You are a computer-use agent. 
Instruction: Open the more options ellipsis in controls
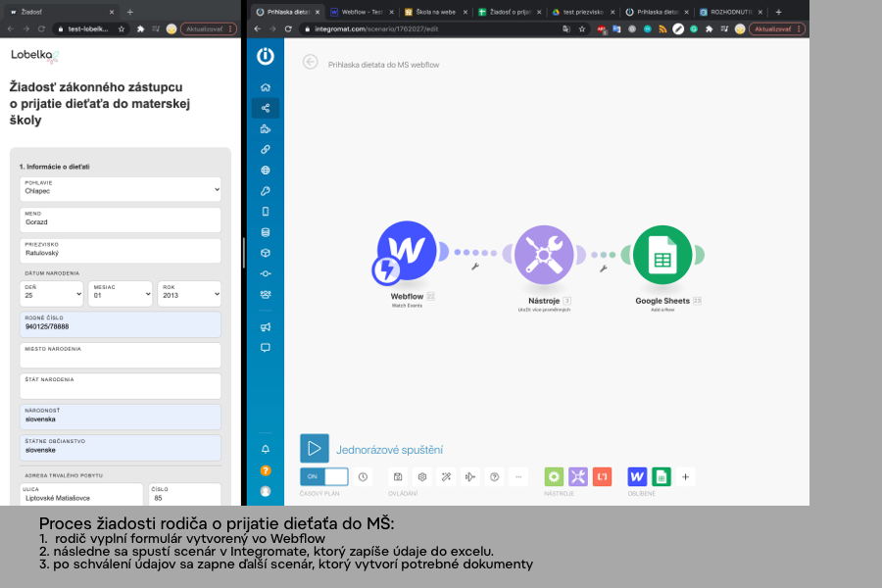[x=519, y=477]
